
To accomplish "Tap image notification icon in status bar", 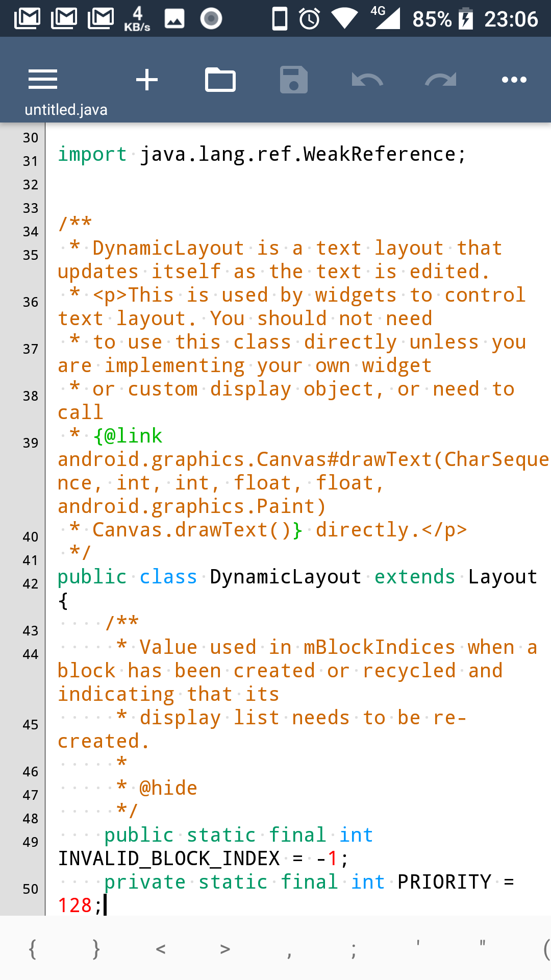I will click(x=174, y=19).
